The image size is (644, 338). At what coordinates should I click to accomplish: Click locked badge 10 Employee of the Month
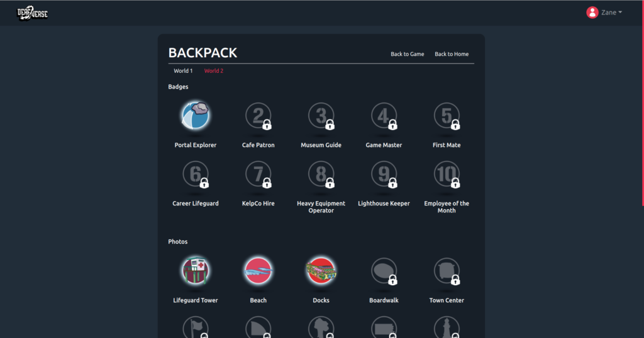(447, 174)
